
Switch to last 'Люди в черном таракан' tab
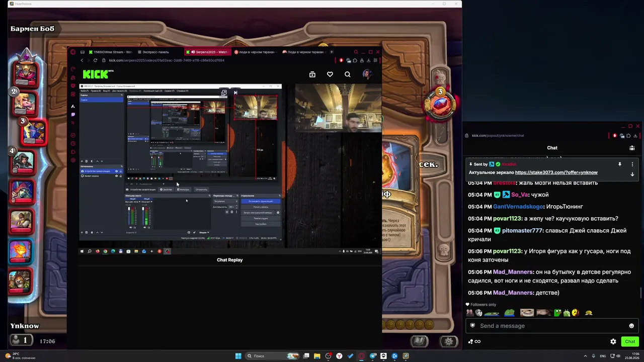(303, 52)
